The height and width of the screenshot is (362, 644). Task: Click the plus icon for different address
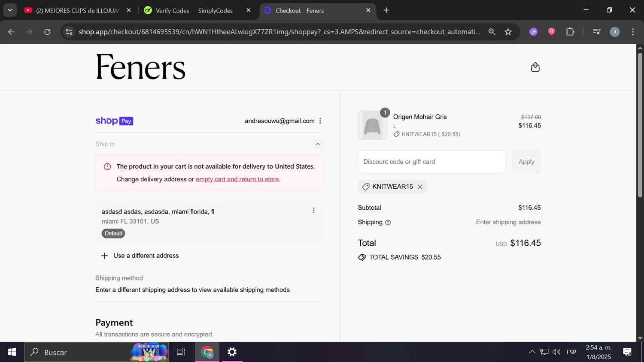pos(104,256)
